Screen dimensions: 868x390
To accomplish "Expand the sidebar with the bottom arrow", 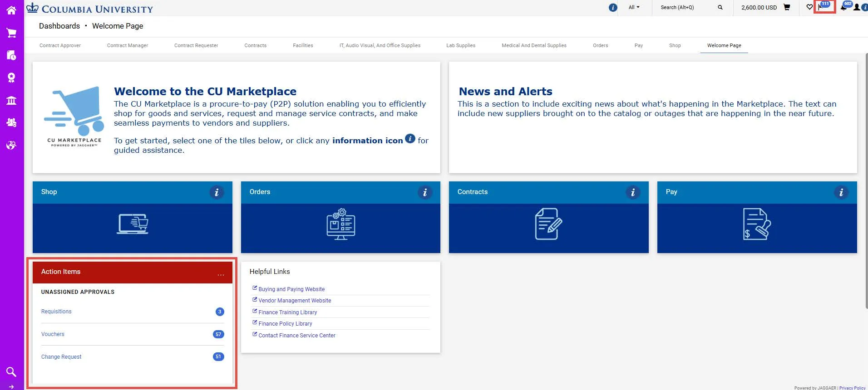I will (11, 387).
